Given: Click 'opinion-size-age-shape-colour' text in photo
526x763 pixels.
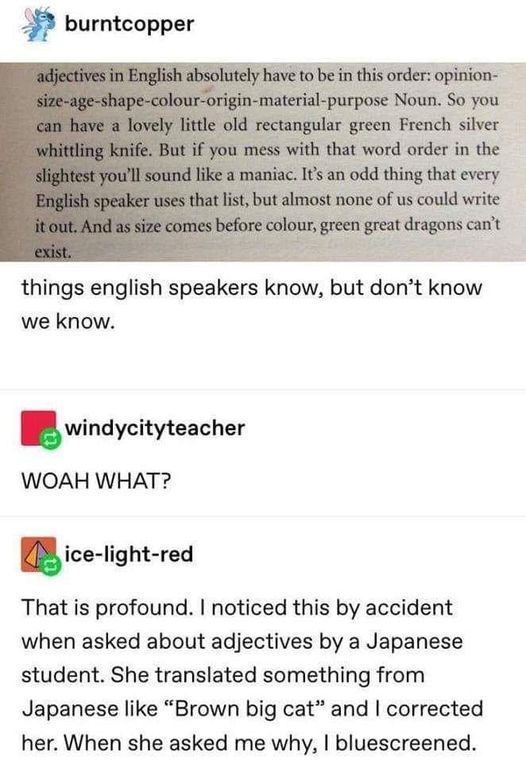Looking at the screenshot, I should (x=268, y=88).
